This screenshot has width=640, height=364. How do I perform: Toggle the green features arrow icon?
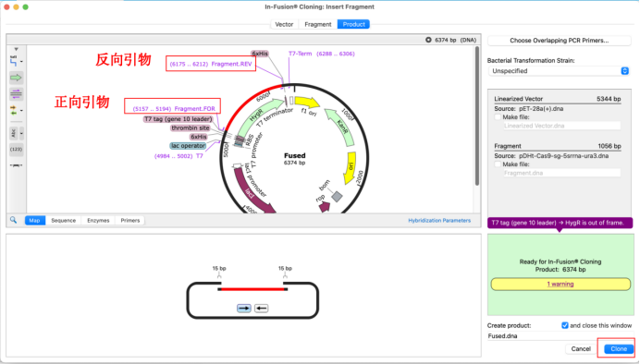click(x=16, y=78)
